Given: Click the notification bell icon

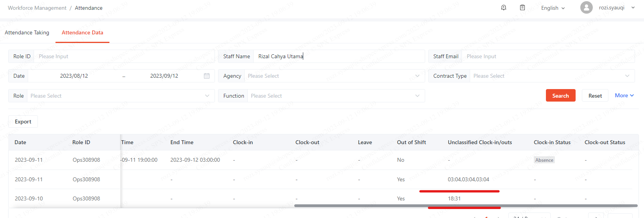Looking at the screenshot, I should [504, 8].
